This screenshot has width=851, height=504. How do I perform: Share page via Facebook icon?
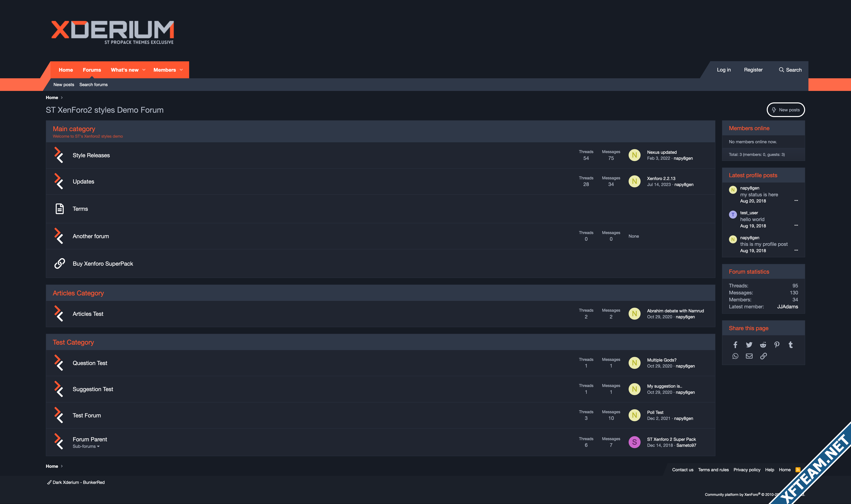click(735, 345)
